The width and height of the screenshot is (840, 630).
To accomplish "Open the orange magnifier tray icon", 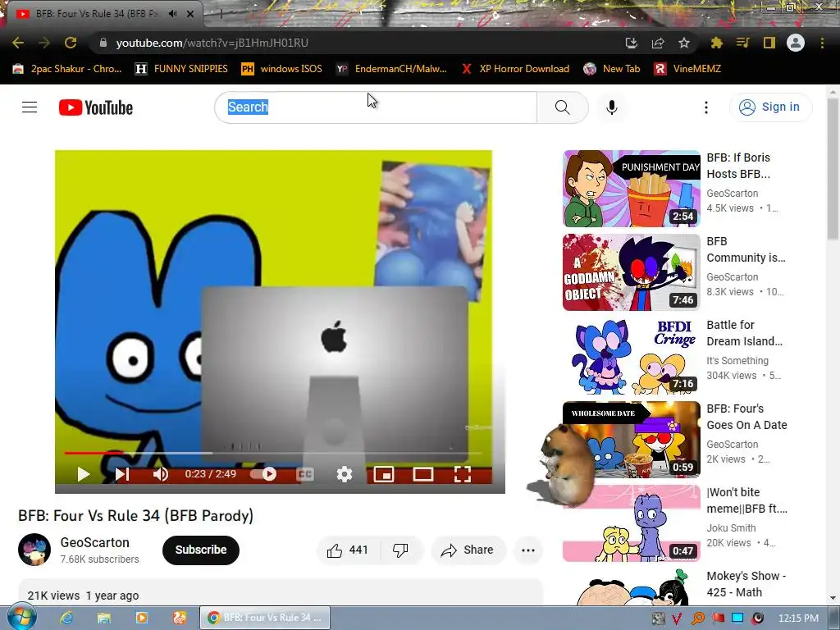I will pyautogui.click(x=697, y=619).
